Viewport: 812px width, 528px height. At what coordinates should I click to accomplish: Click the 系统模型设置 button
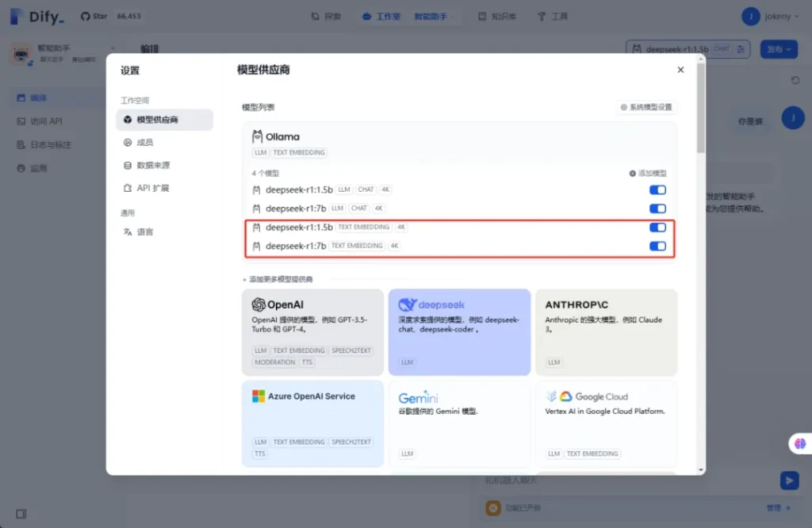point(645,107)
